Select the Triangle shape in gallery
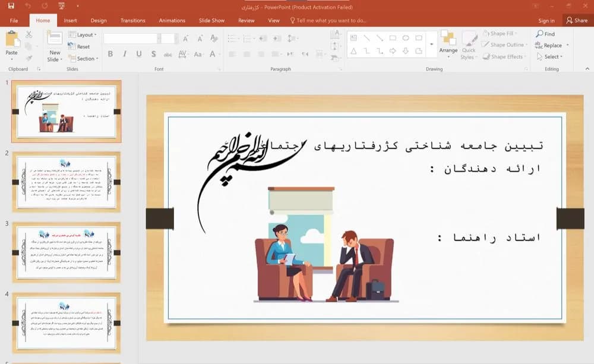Image resolution: width=594 pixels, height=364 pixels. tap(353, 50)
